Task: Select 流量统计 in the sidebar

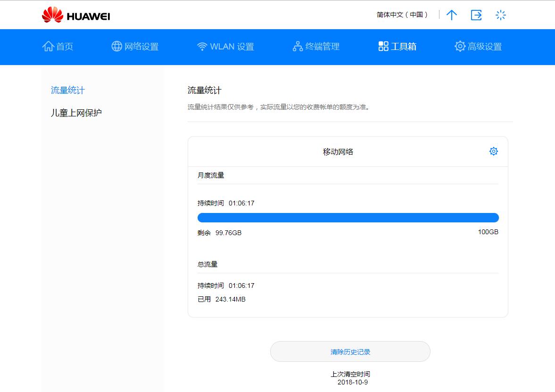Action: (67, 90)
